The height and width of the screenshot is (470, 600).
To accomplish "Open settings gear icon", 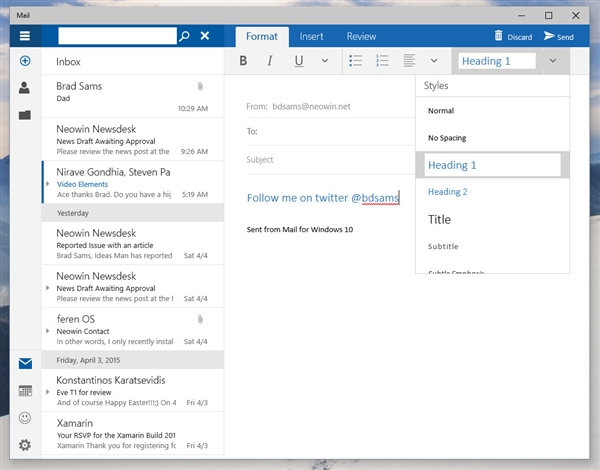I will pos(25,445).
